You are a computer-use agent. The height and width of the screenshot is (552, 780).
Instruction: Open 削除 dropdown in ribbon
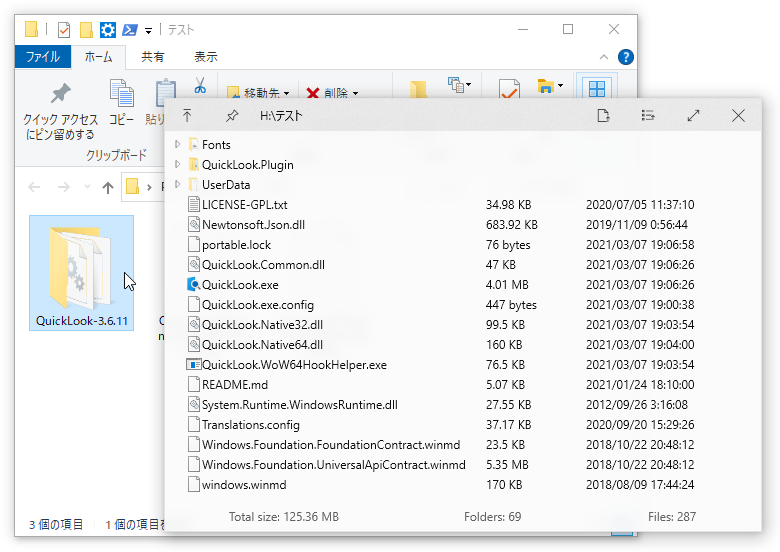pos(332,92)
